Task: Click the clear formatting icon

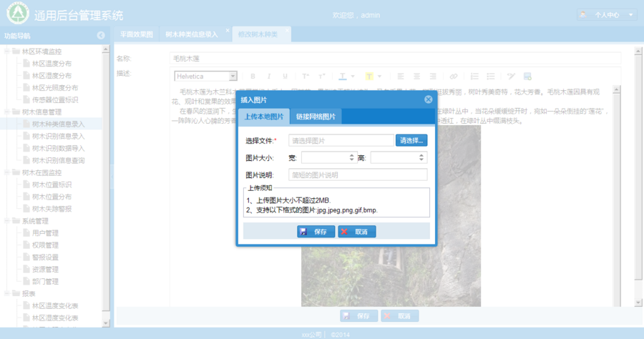Action: coord(511,77)
